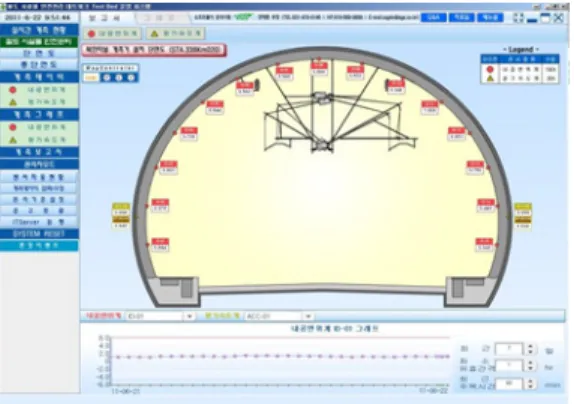
Task: Click lowest red sensor tag on left wall
Action: pyautogui.click(x=160, y=244)
